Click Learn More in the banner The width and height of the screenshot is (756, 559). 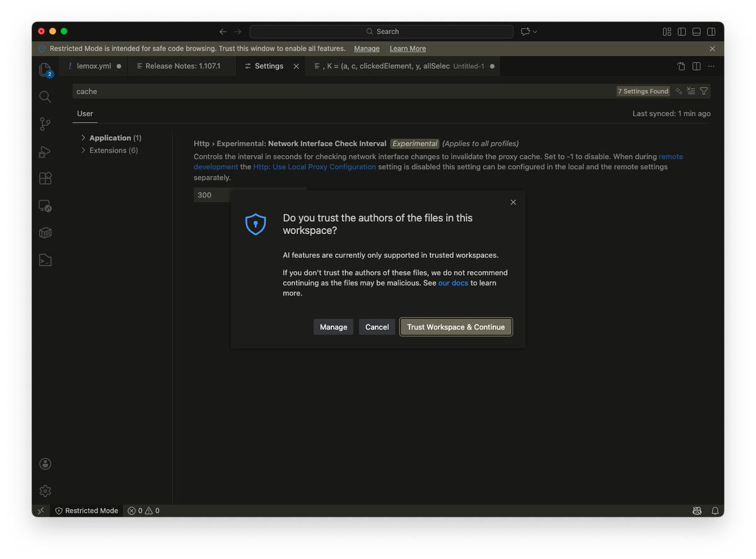(408, 49)
